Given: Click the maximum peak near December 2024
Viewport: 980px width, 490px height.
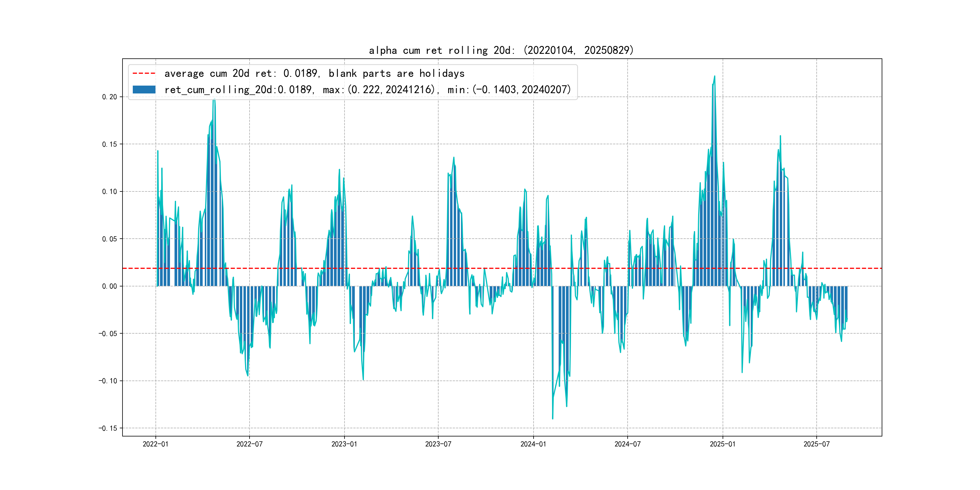Looking at the screenshot, I should click(x=714, y=77).
